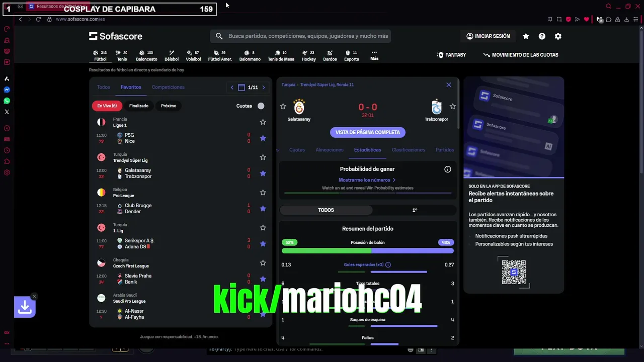The height and width of the screenshot is (362, 644).
Task: Unfavorite the PSG vs Nice match star
Action: coord(263,138)
